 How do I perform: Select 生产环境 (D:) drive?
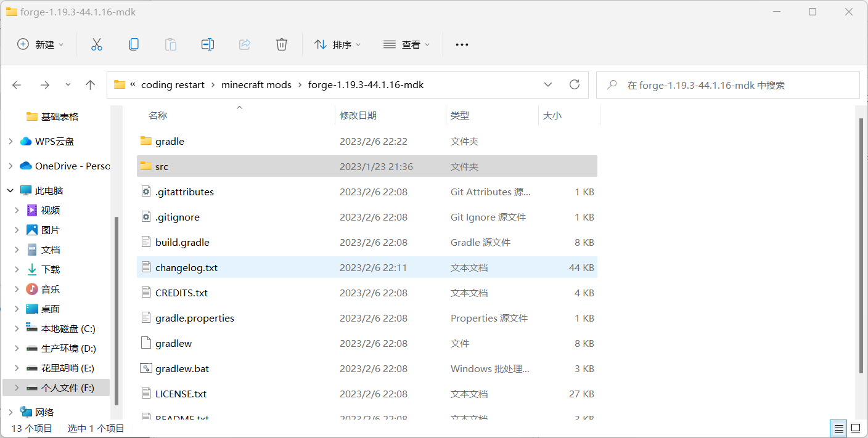(68, 348)
